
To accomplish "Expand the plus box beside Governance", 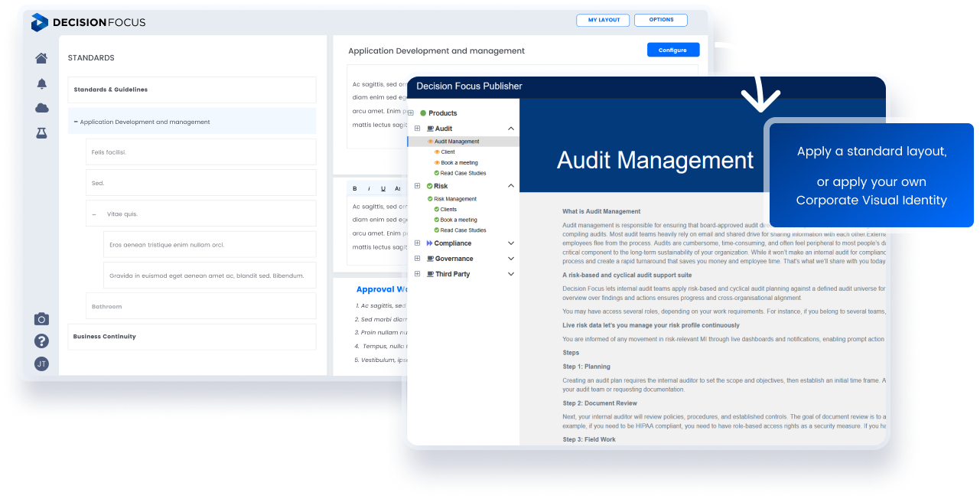I will [x=417, y=259].
